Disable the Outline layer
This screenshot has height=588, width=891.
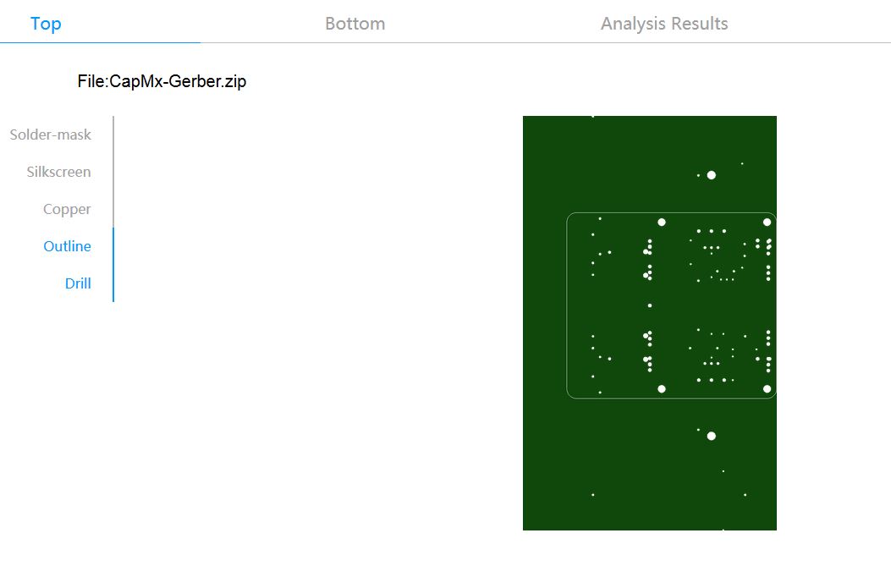coord(67,246)
